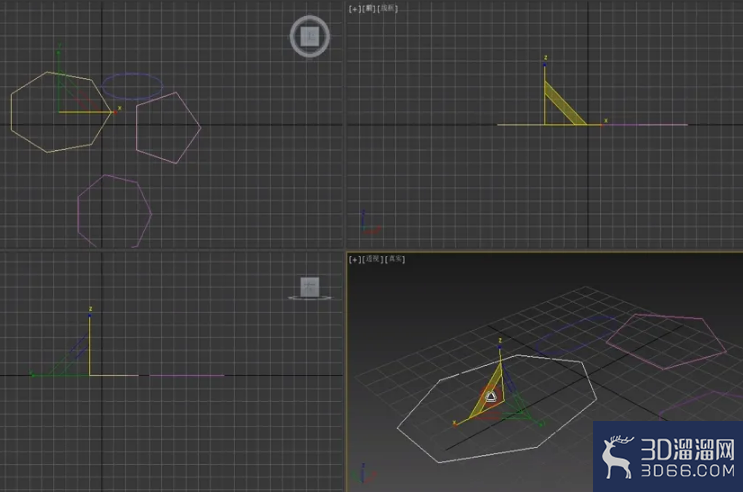Open the 线框 shading label menu
Image resolution: width=743 pixels, height=492 pixels.
(388, 9)
